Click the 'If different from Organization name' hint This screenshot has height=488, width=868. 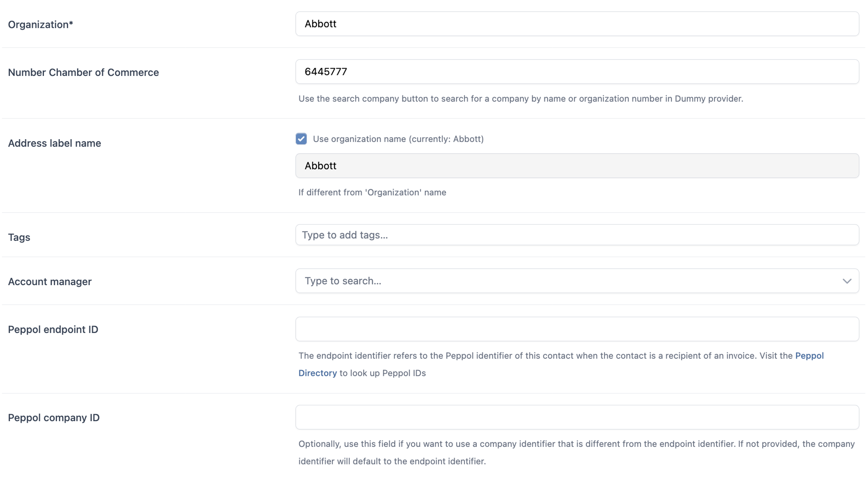point(373,192)
